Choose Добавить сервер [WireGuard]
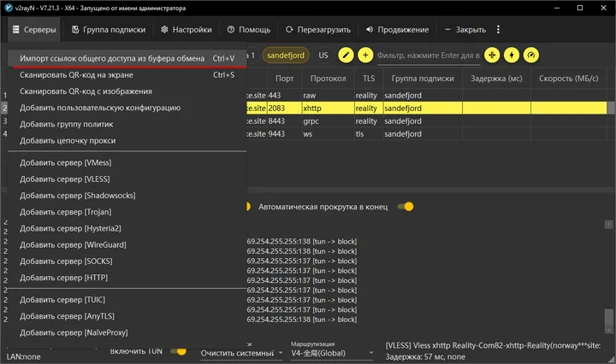The height and width of the screenshot is (364, 616). tap(127, 245)
